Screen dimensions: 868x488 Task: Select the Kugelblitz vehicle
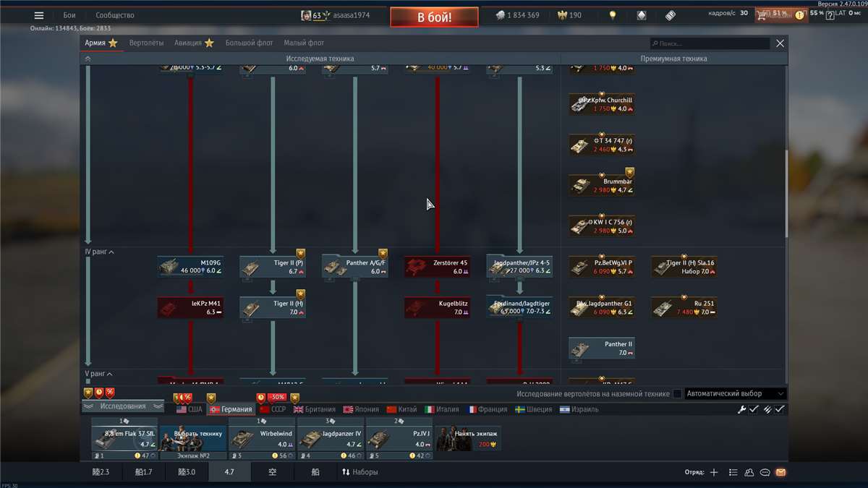click(x=437, y=307)
